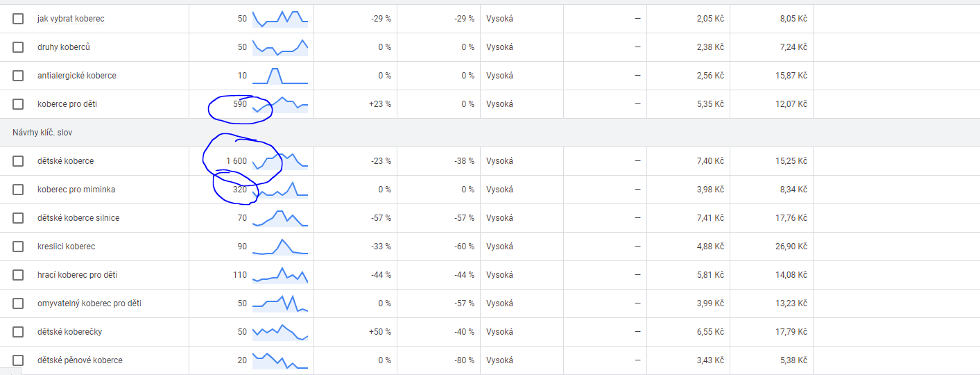980x375 pixels.
Task: Open the trend chart of 'antialergické koberce'
Action: click(x=280, y=76)
